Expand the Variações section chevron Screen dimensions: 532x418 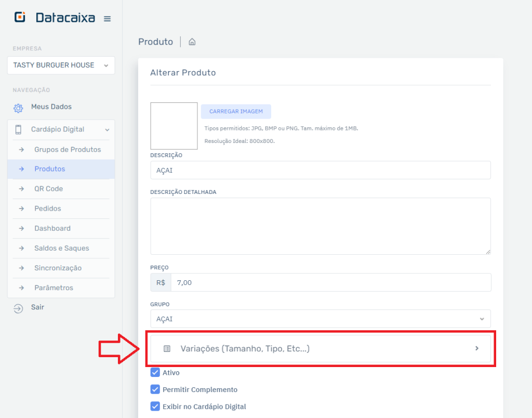coord(476,348)
